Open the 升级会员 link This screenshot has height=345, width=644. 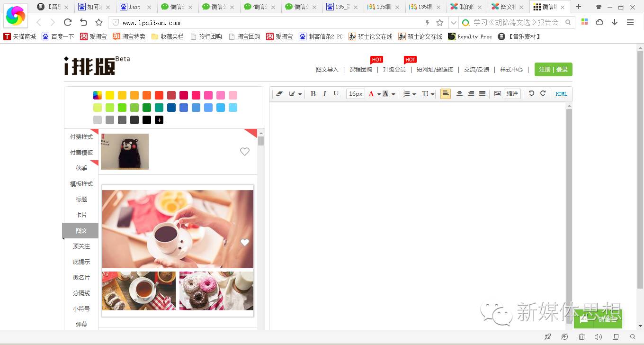[394, 69]
